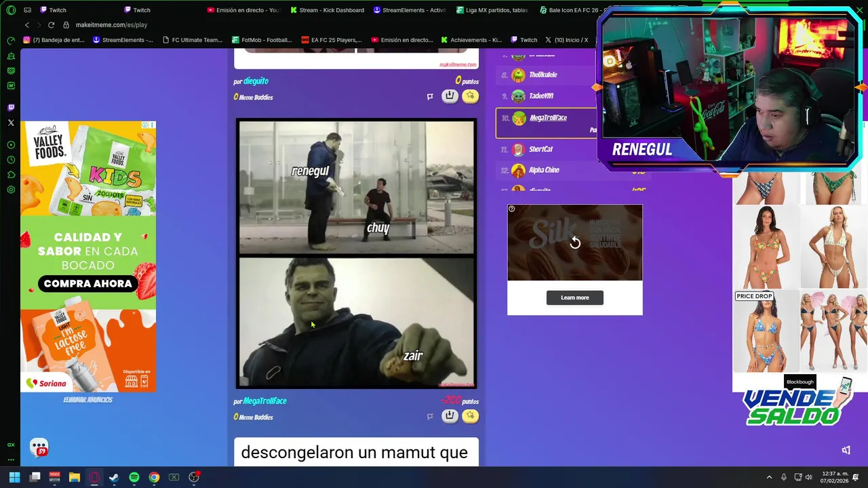Click COMPRA AHORA on Valley Foods ad
868x488 pixels.
(88, 284)
